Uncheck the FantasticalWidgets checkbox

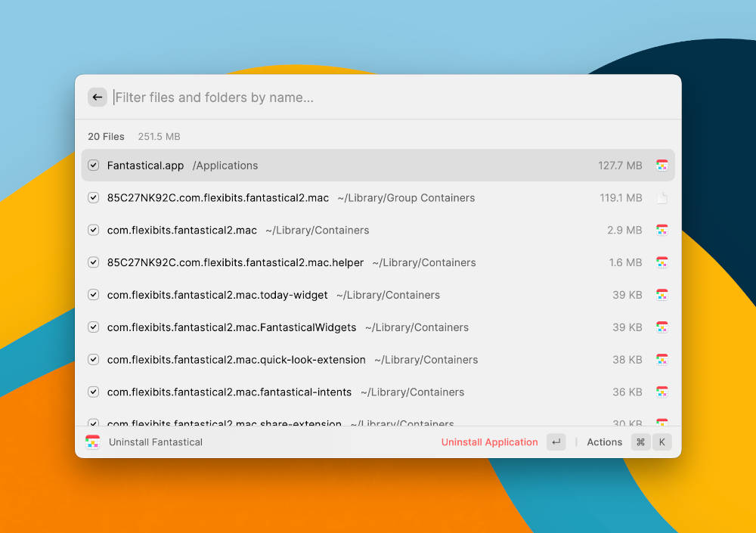[x=94, y=327]
